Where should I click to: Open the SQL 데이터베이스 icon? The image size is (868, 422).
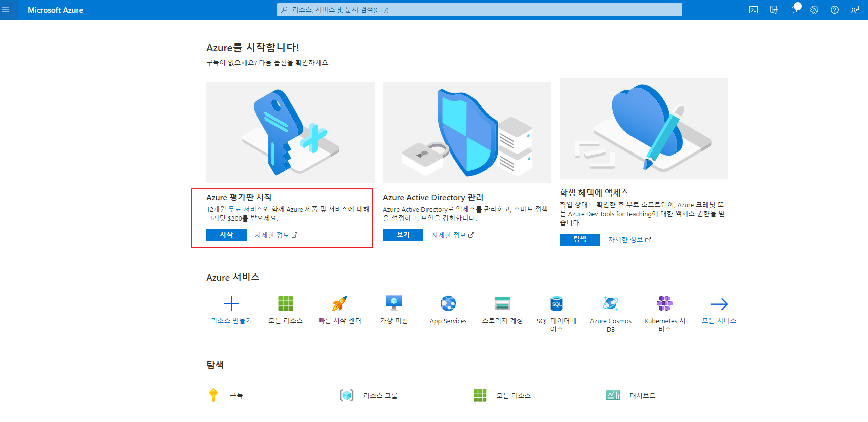[557, 303]
